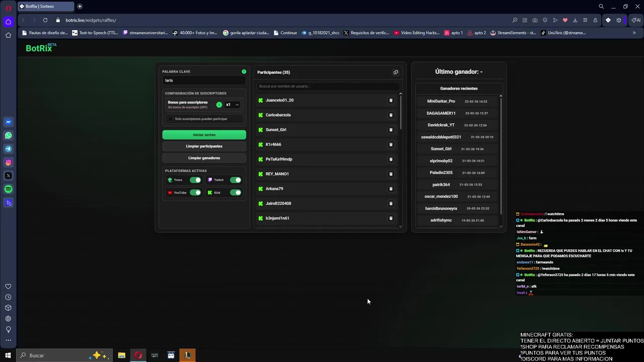Open the 'Continue' bookmark

point(285,33)
